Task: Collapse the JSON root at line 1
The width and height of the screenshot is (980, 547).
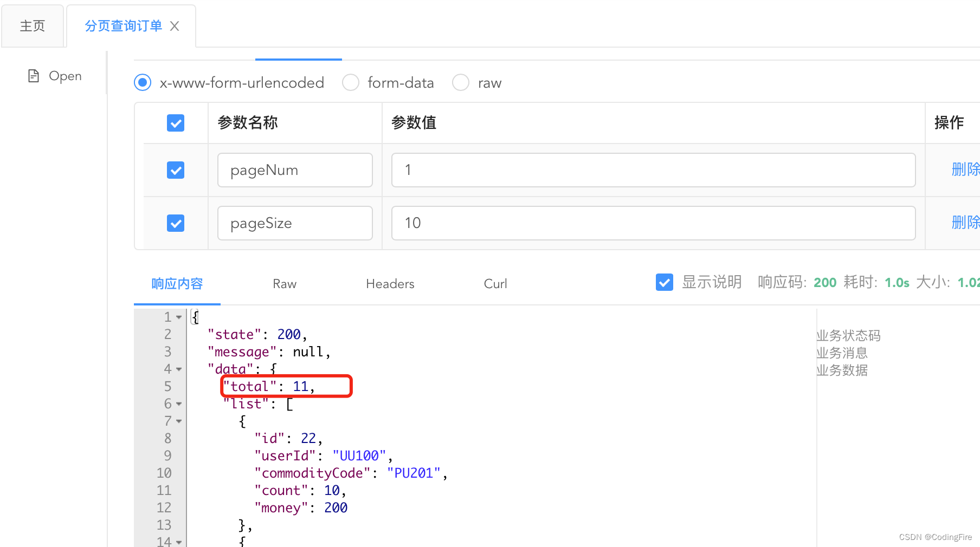Action: pyautogui.click(x=179, y=317)
